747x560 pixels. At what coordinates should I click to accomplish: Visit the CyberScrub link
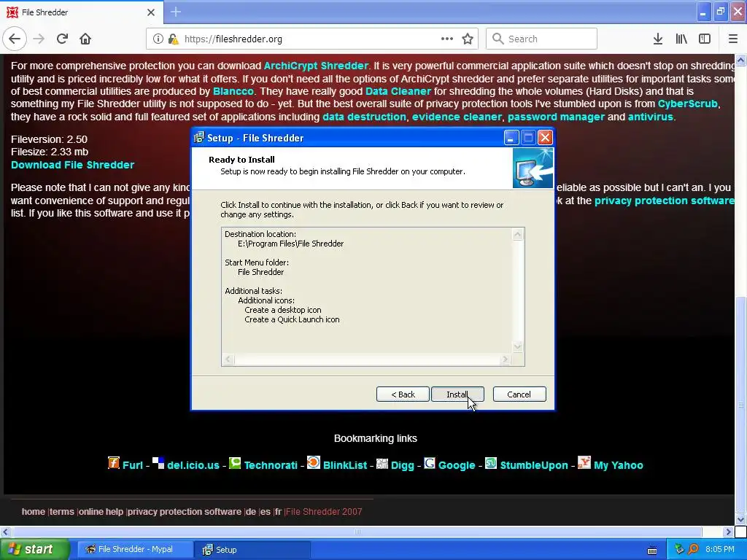687,104
